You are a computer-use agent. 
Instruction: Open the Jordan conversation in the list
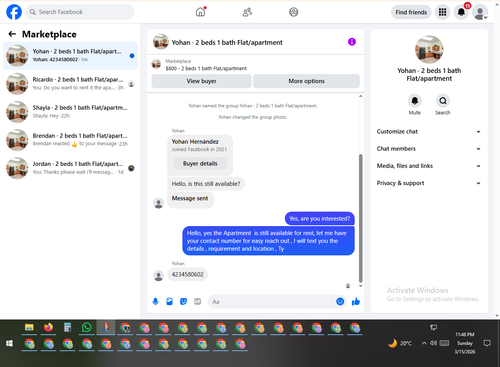tap(70, 168)
